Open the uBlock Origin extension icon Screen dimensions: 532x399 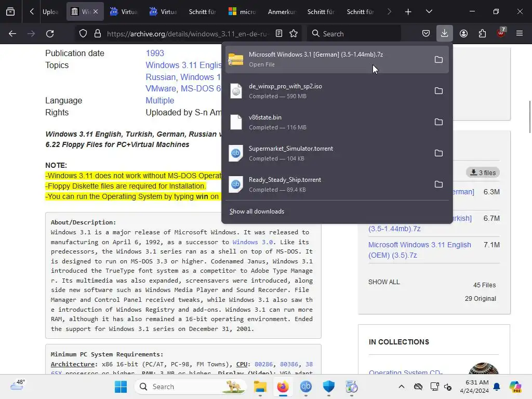(501, 33)
